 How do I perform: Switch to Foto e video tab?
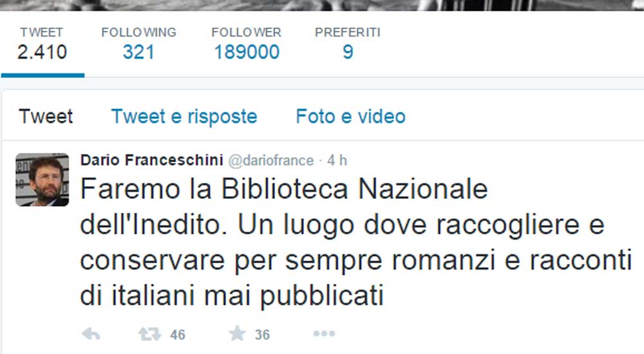[x=351, y=116]
